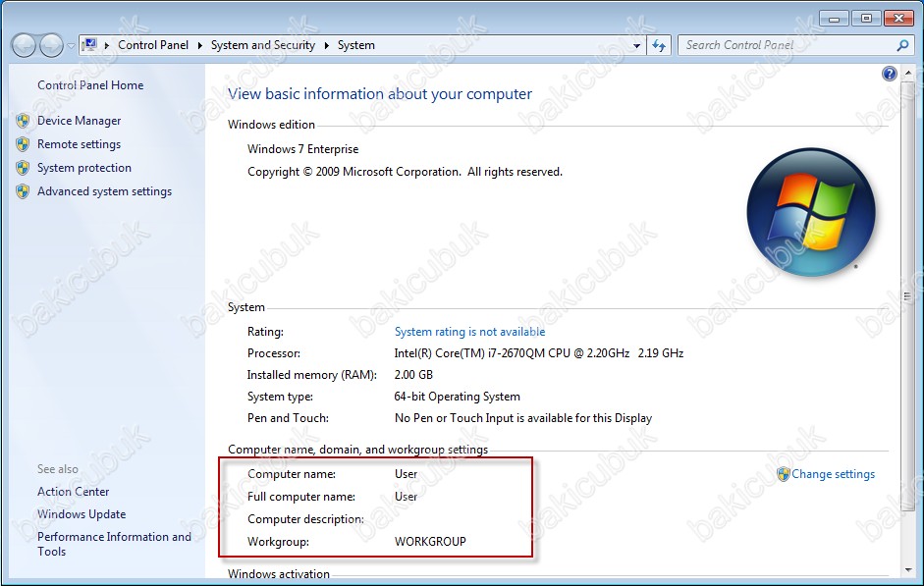Click the processor value Intel(R) Core(TM) i7-2670QM
924x586 pixels.
click(x=539, y=353)
